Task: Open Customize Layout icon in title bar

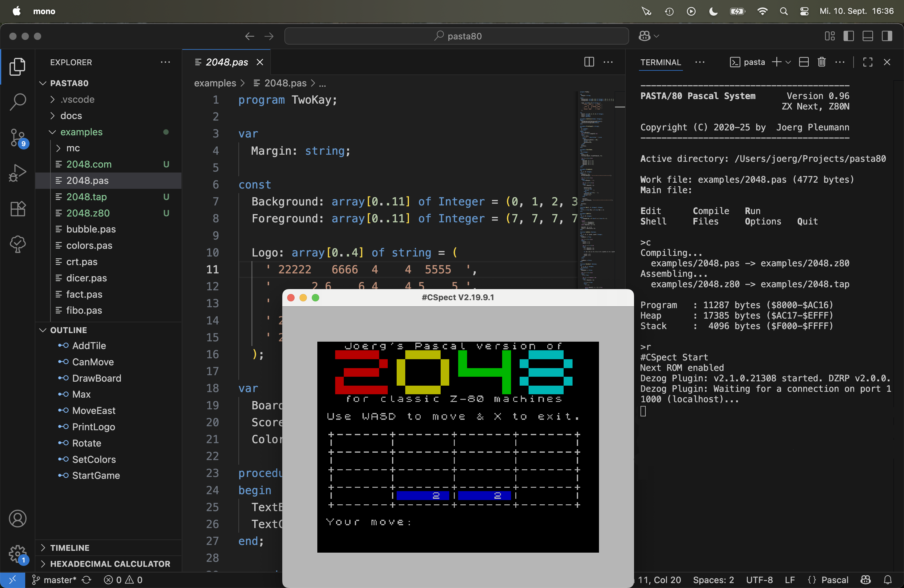Action: pyautogui.click(x=830, y=36)
